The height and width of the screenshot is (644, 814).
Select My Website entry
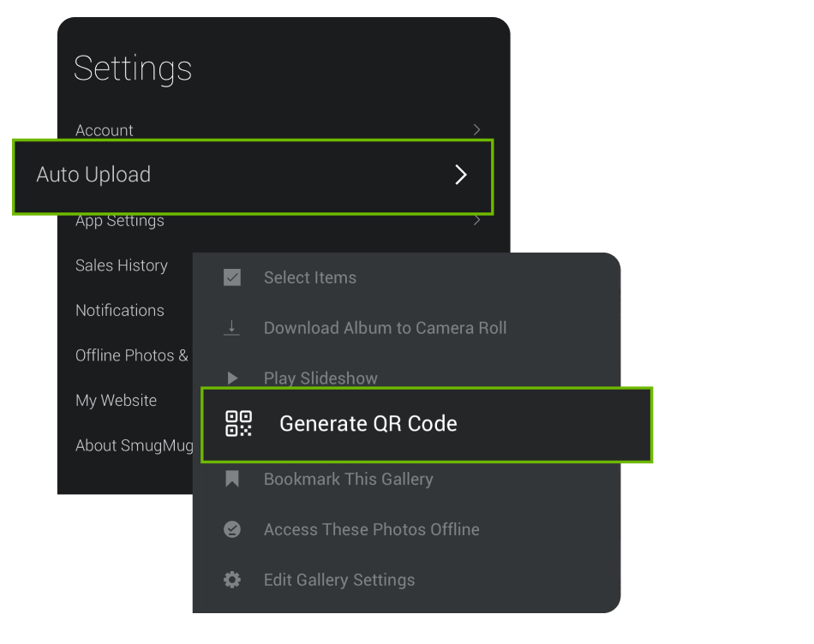point(116,400)
